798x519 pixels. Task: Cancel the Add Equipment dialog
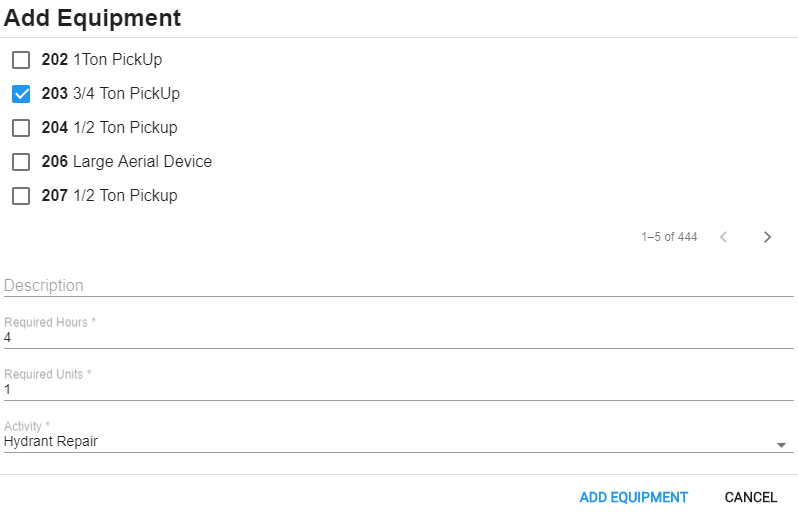coord(750,497)
